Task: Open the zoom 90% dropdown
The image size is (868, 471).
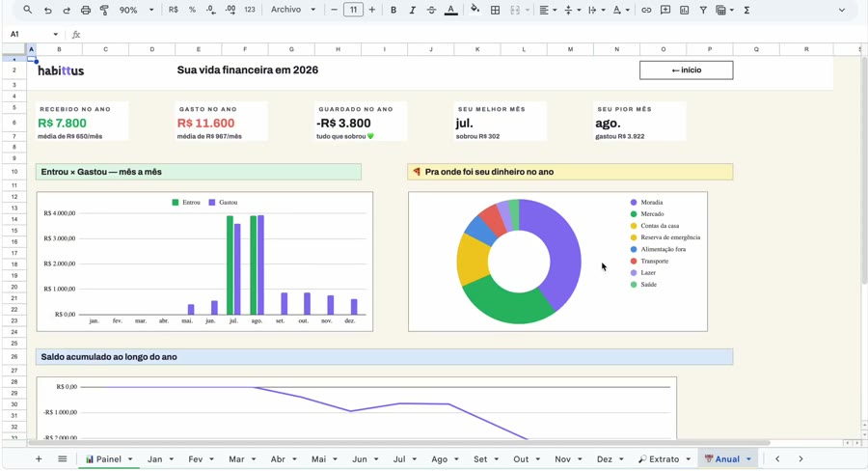Action: click(x=136, y=10)
